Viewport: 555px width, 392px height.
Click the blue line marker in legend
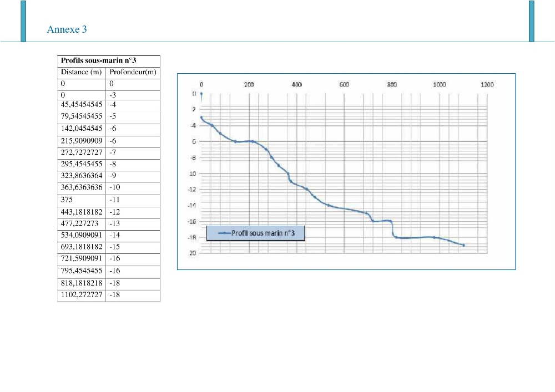(x=224, y=233)
